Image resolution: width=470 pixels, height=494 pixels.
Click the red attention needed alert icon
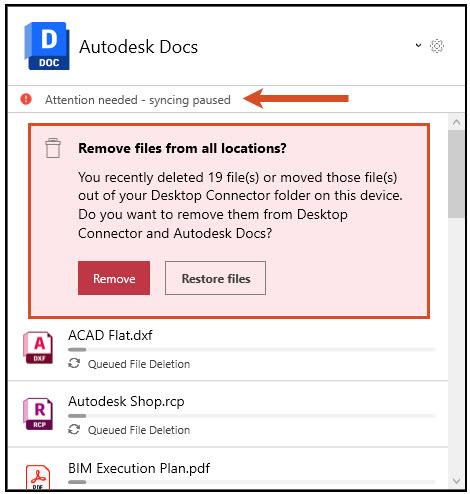pyautogui.click(x=26, y=99)
